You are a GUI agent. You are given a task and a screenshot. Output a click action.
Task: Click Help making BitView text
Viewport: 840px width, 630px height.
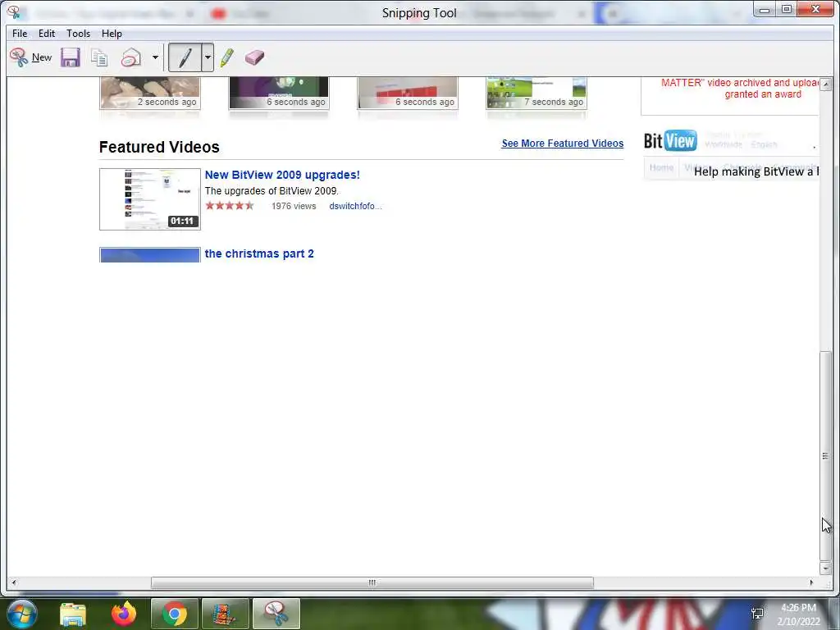(756, 171)
